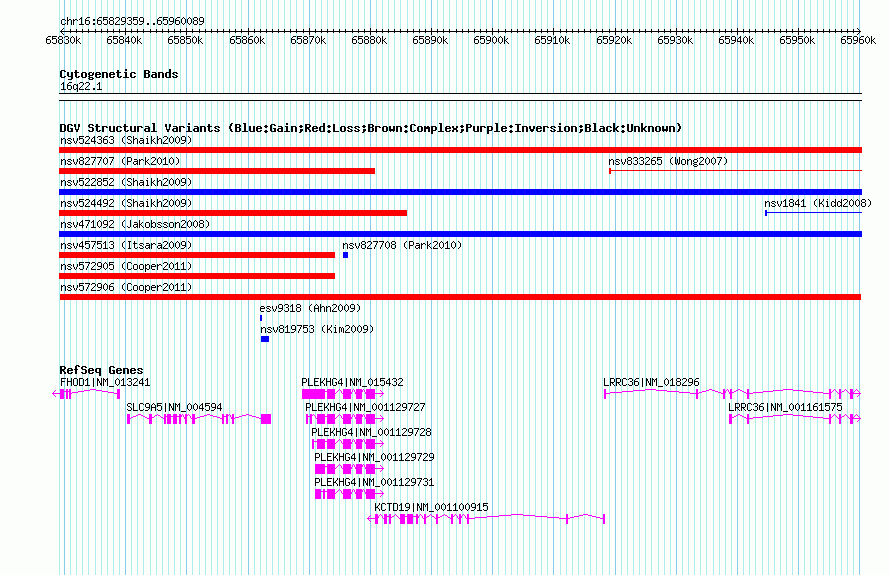This screenshot has height=575, width=890.
Task: Open the FHOD1|NM_013241 gene glyph
Action: (x=86, y=394)
